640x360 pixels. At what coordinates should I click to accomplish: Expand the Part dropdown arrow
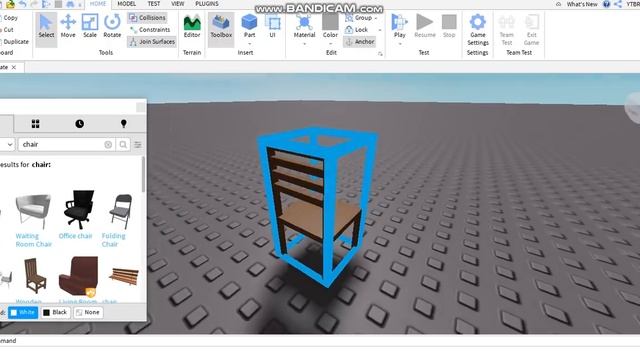pos(249,44)
